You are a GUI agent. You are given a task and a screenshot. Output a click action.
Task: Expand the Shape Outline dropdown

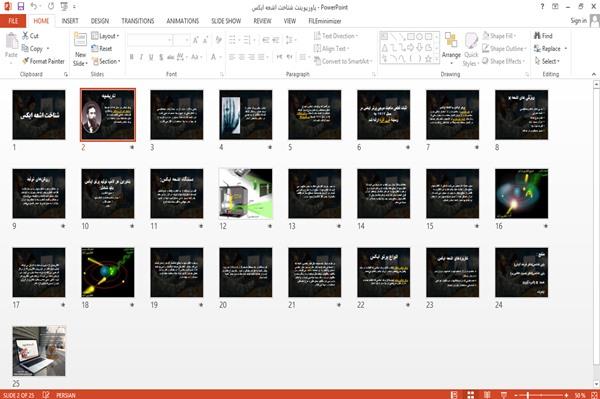point(505,49)
